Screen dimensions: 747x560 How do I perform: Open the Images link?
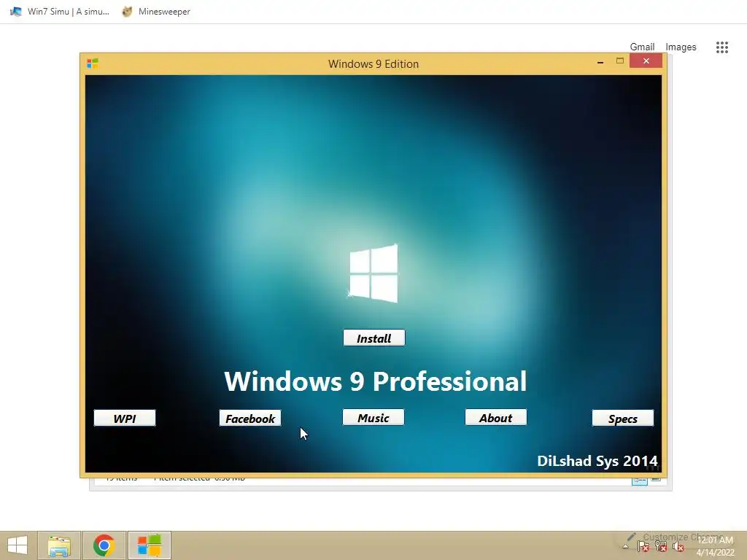click(681, 47)
